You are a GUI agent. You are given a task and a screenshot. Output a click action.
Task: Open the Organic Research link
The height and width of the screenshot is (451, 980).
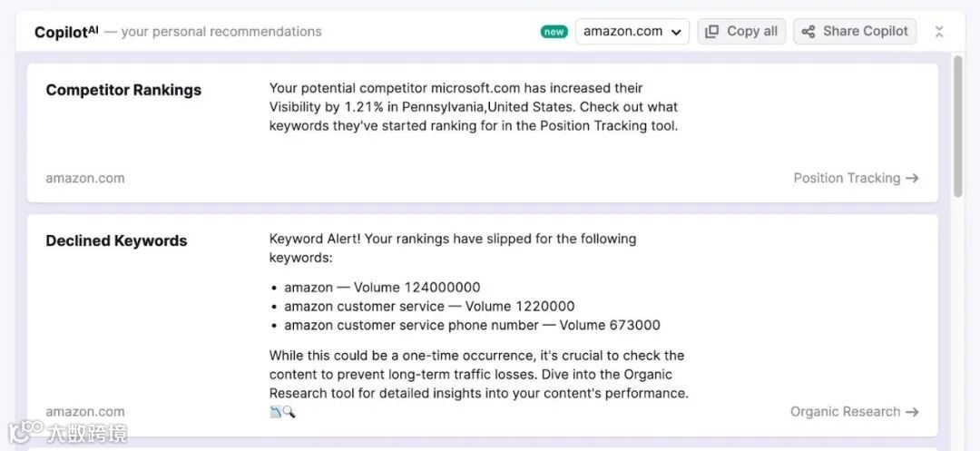[x=845, y=411]
